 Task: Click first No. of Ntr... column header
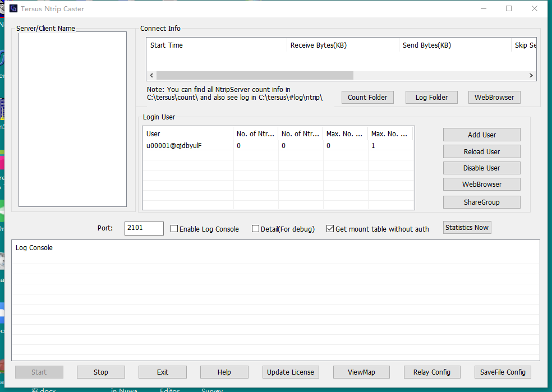tap(256, 133)
